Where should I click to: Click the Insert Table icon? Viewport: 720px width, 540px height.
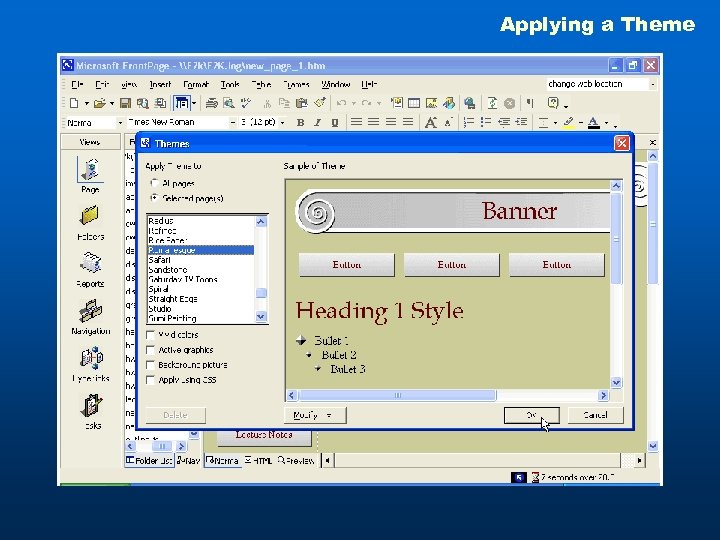[x=414, y=103]
